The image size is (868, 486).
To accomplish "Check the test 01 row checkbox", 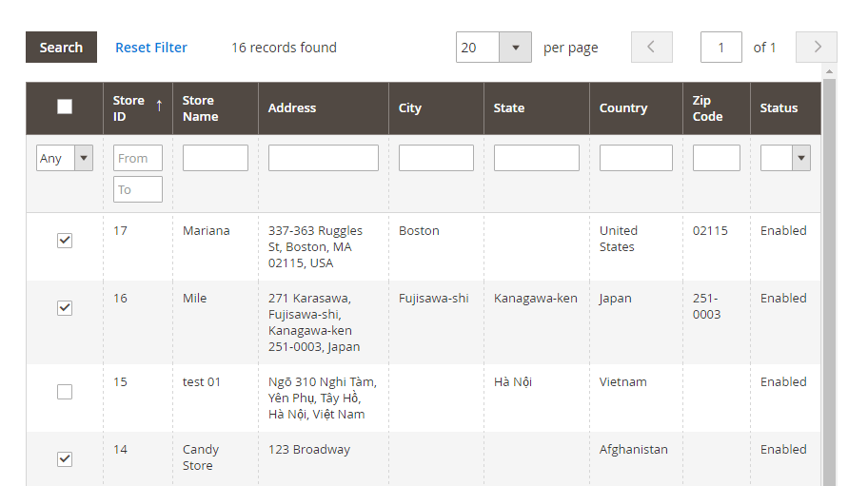I will [65, 392].
